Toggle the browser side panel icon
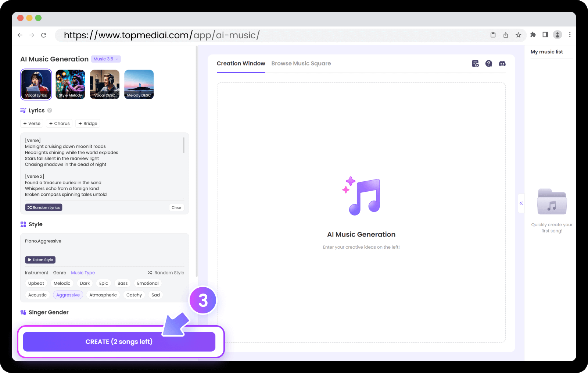 [x=545, y=35]
